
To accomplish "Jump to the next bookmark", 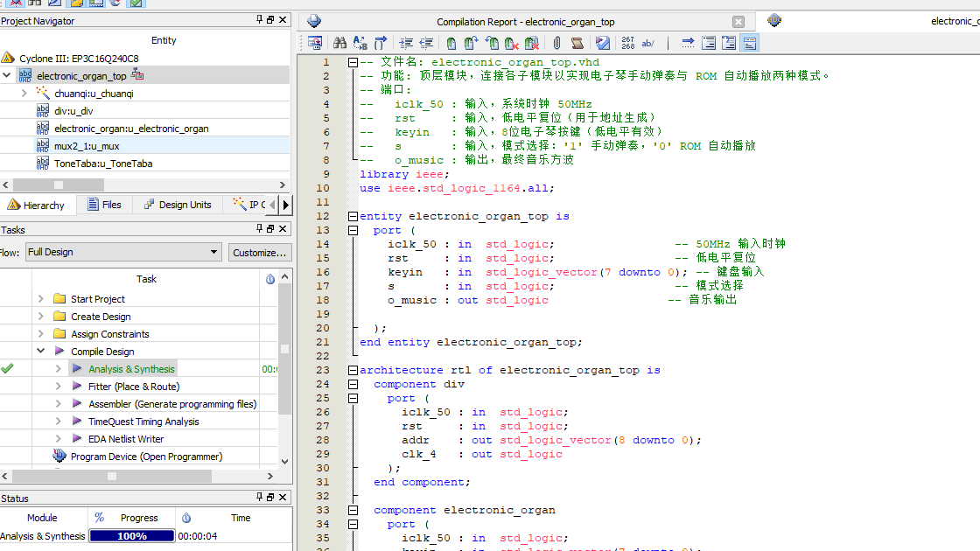I will [472, 43].
